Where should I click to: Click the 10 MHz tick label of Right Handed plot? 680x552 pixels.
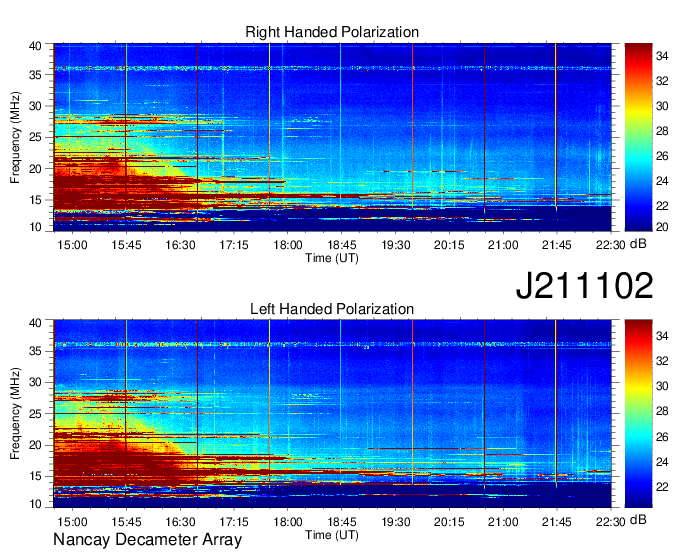click(x=35, y=227)
